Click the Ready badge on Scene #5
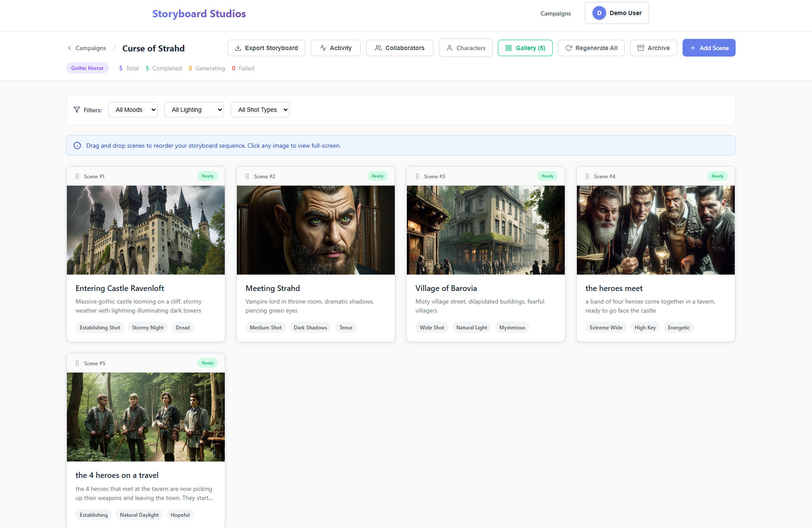Image resolution: width=812 pixels, height=528 pixels. [208, 363]
